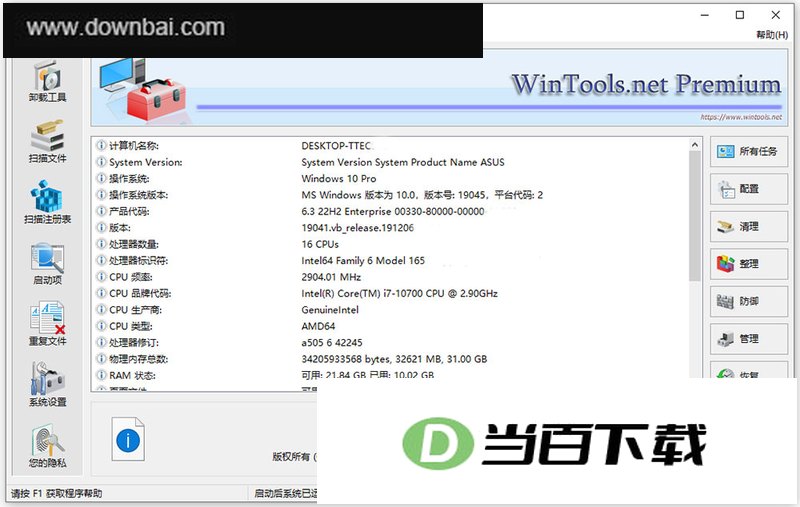This screenshot has height=507, width=800.
Task: Select the Windows 10 Pro value
Action: click(x=339, y=179)
